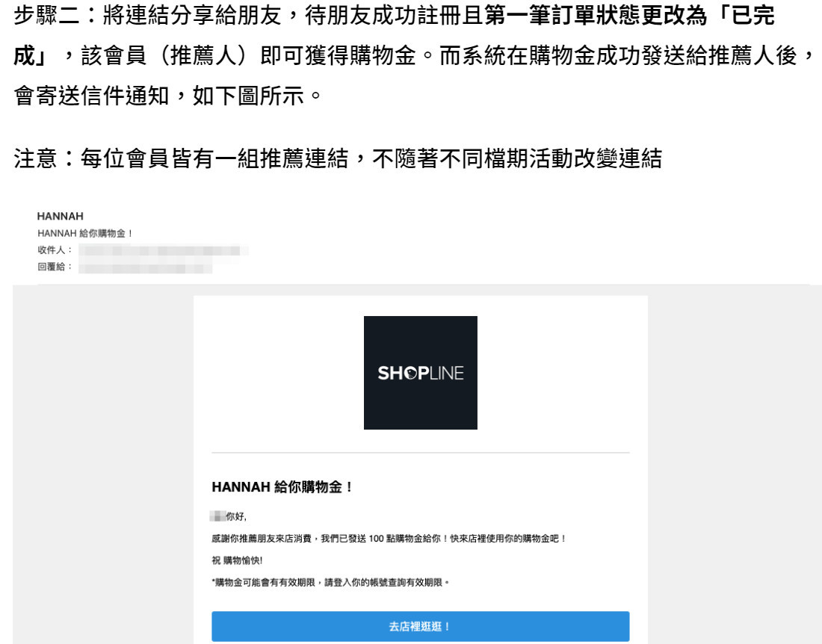Click the 收件人 label
Viewport: 822px width, 644px height.
55,250
